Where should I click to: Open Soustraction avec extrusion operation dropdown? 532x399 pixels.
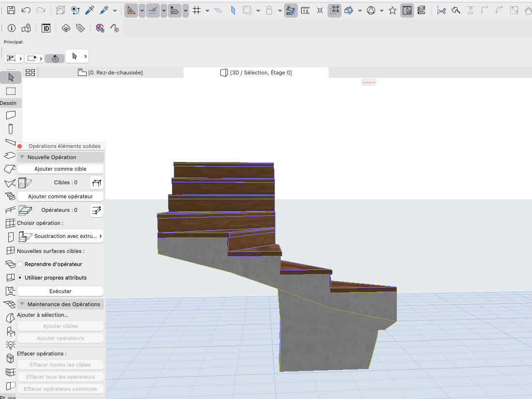click(61, 236)
